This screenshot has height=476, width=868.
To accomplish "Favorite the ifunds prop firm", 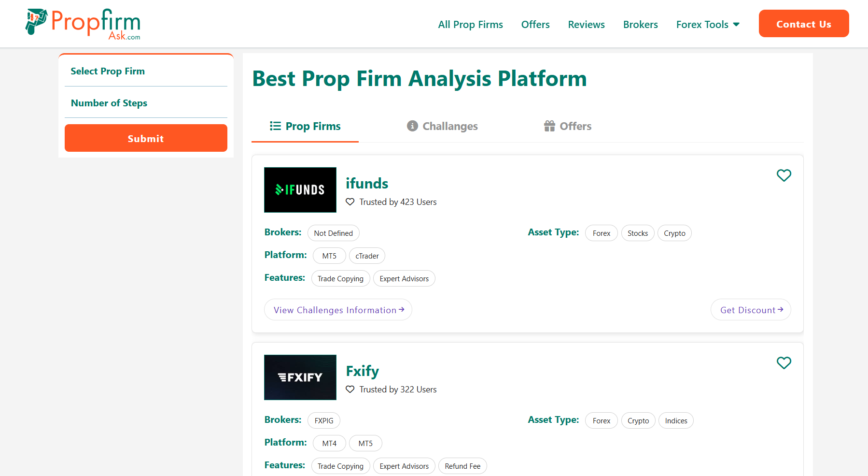I will point(784,175).
